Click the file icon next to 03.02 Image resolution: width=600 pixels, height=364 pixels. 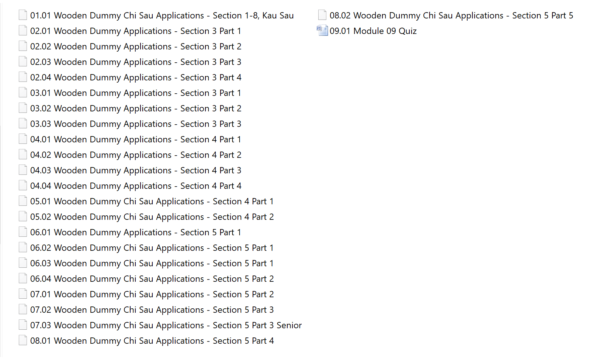pos(23,108)
